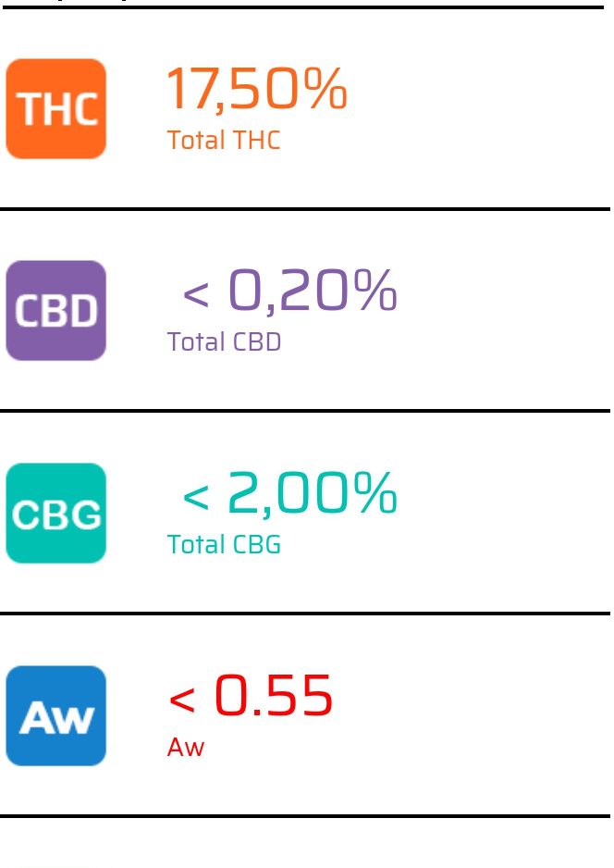The image size is (614, 868).
Task: Select the purple CBD icon
Action: click(55, 311)
